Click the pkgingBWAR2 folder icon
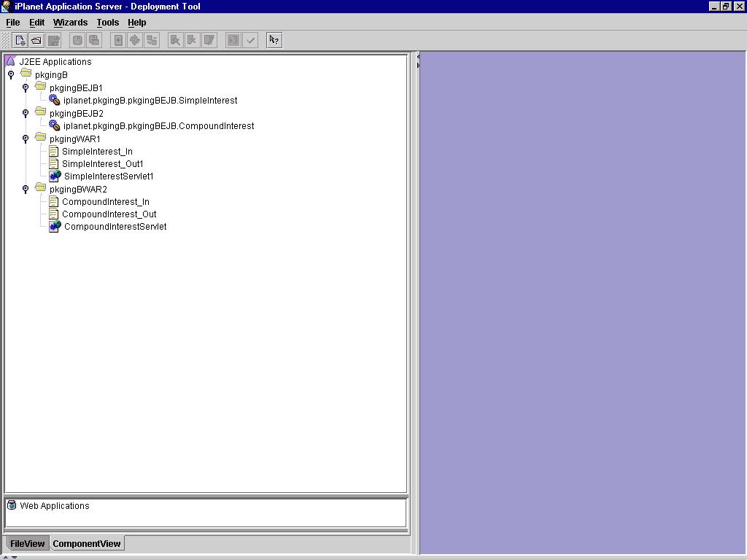The image size is (747, 560). [41, 188]
